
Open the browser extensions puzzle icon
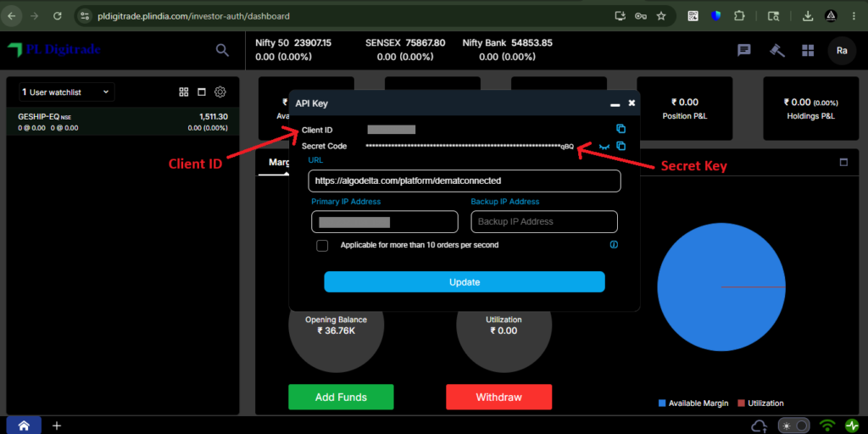point(739,16)
